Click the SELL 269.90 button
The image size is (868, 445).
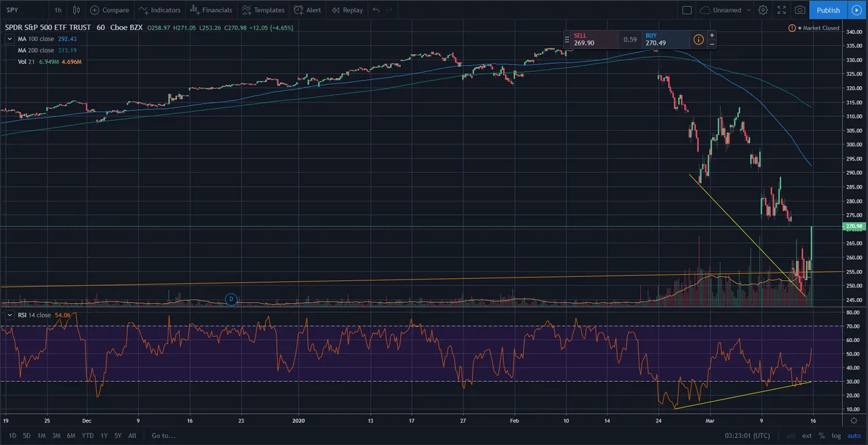594,39
